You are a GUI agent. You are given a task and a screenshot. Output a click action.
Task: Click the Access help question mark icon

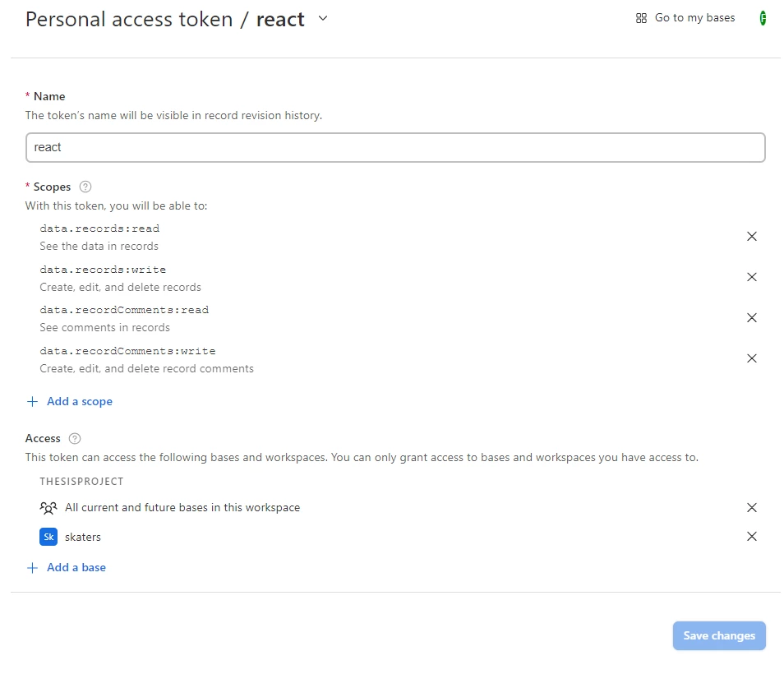(x=76, y=438)
